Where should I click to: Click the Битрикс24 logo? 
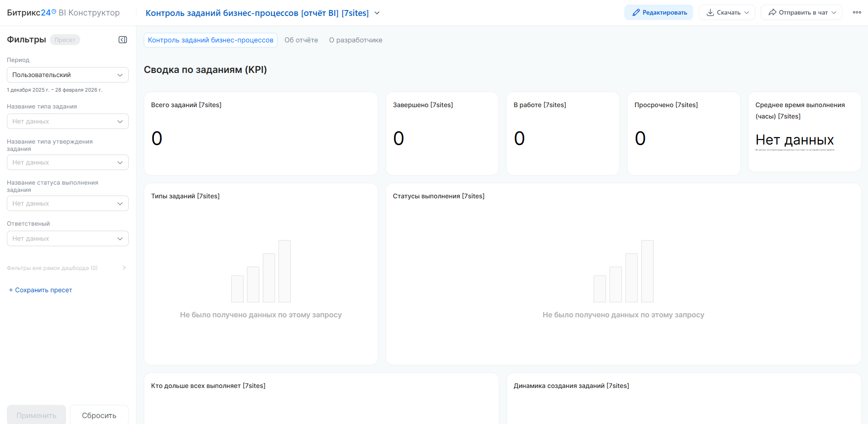coord(31,13)
